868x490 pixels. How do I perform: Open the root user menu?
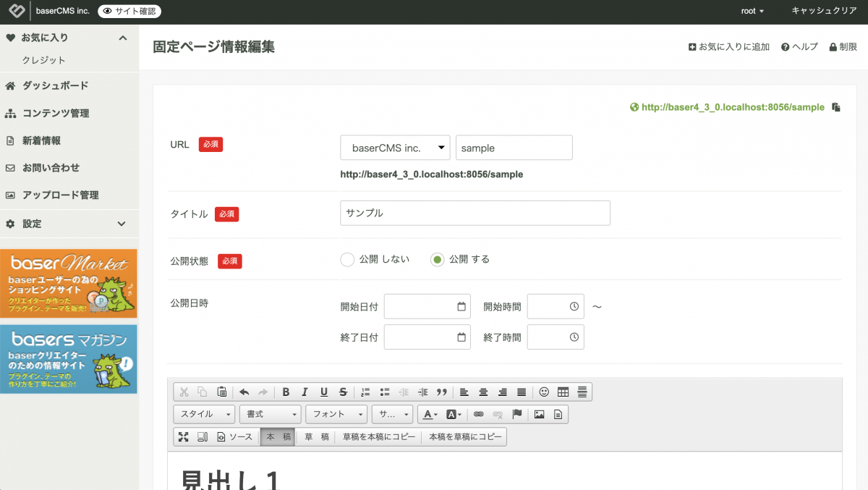(x=752, y=11)
